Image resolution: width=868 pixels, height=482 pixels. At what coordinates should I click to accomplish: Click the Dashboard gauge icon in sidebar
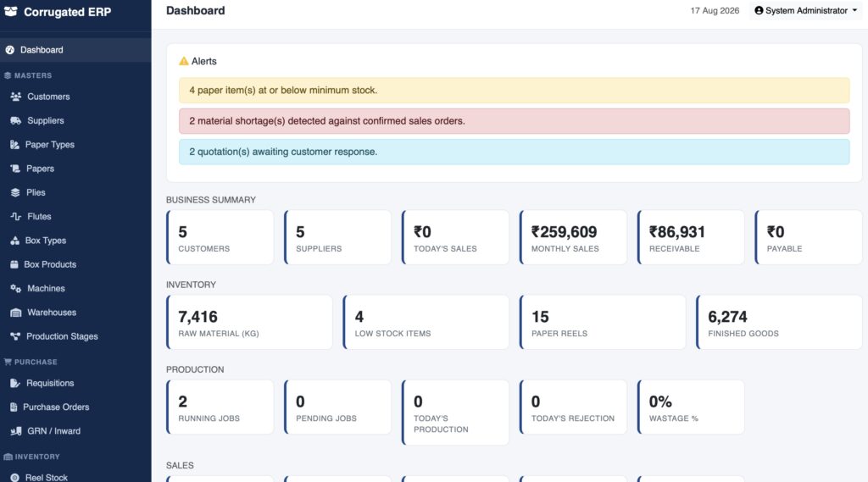(9, 50)
